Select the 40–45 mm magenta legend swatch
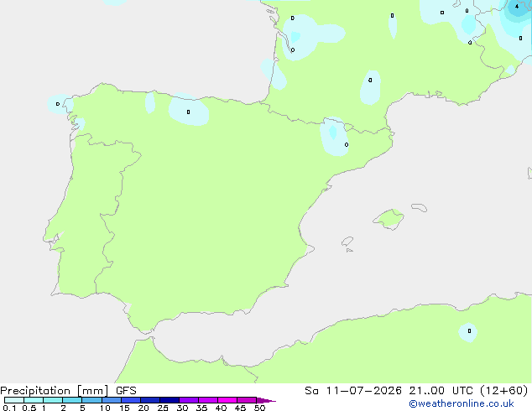Screen dimensions: 532x411 (x=227, y=400)
